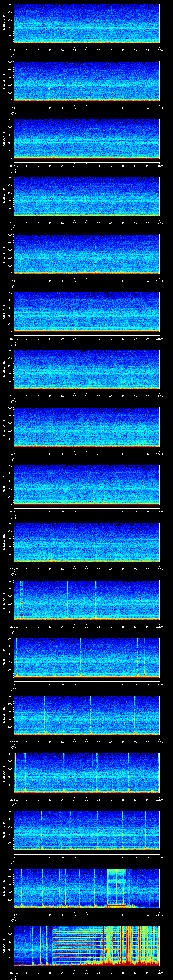Click the '8:29:00' time label
The height and width of the screenshot is (980, 173).
(x=14, y=857)
